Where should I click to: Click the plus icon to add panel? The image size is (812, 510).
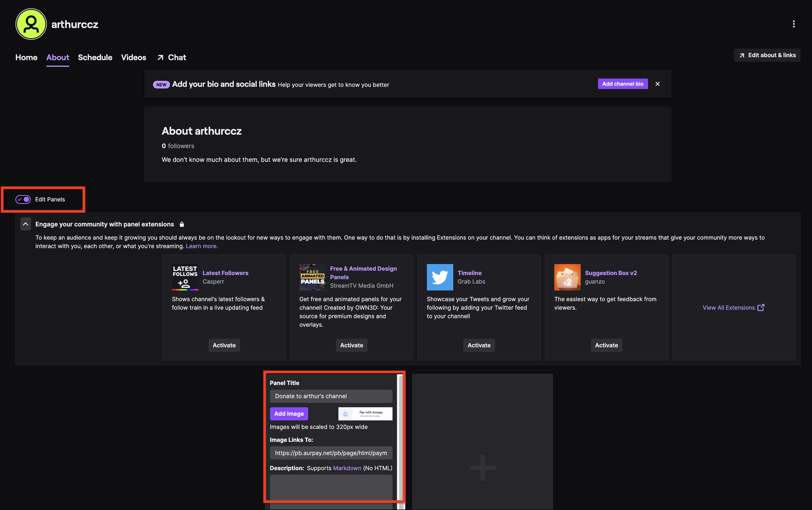tap(482, 467)
